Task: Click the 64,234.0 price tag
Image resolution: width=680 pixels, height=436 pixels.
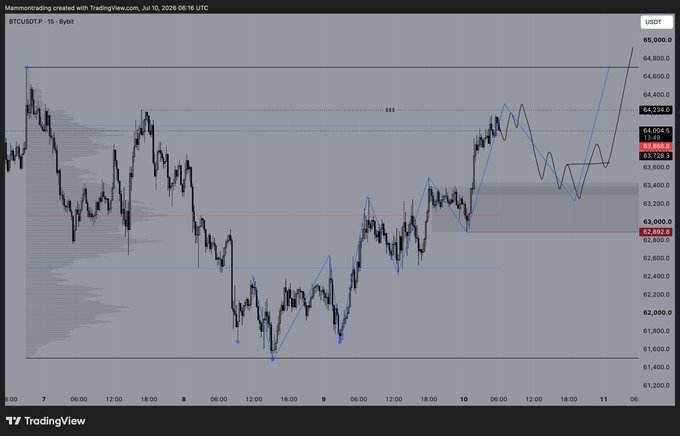Action: [x=657, y=110]
